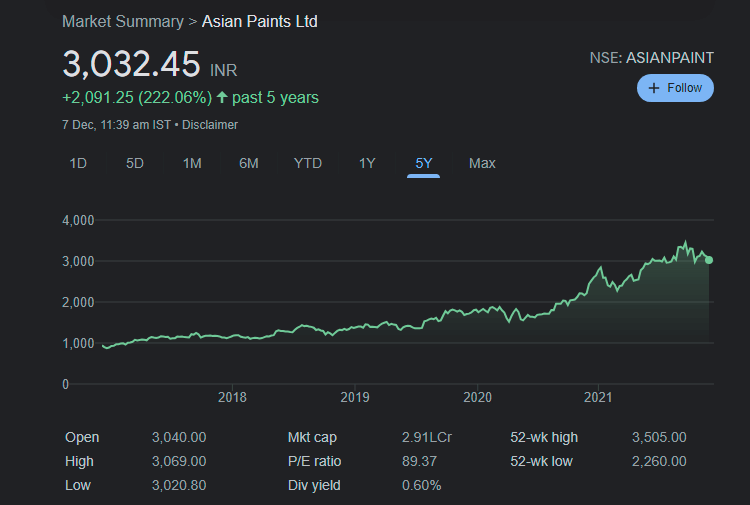This screenshot has width=750, height=505.
Task: Click the Follow button
Action: point(675,88)
